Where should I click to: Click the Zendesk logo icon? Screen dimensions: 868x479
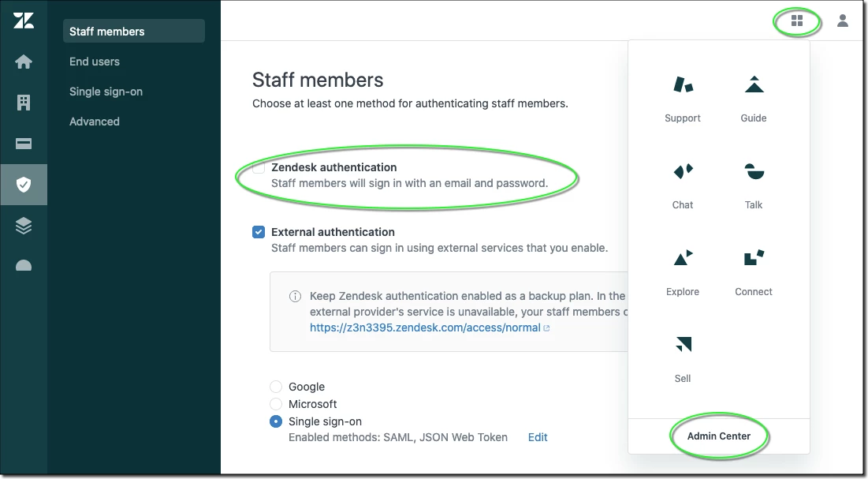tap(23, 21)
